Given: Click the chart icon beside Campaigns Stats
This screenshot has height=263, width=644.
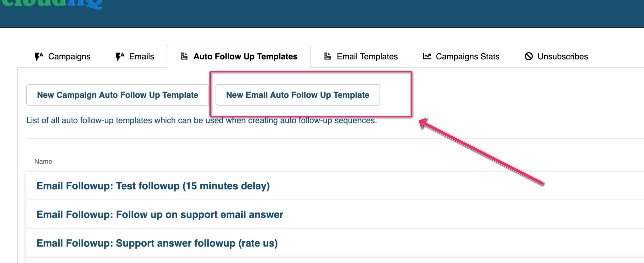Looking at the screenshot, I should (x=427, y=56).
